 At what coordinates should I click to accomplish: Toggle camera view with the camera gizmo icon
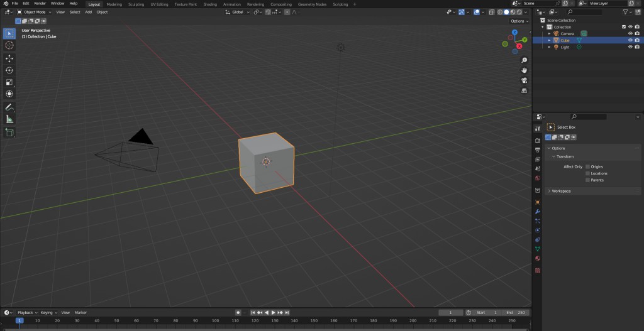(524, 80)
